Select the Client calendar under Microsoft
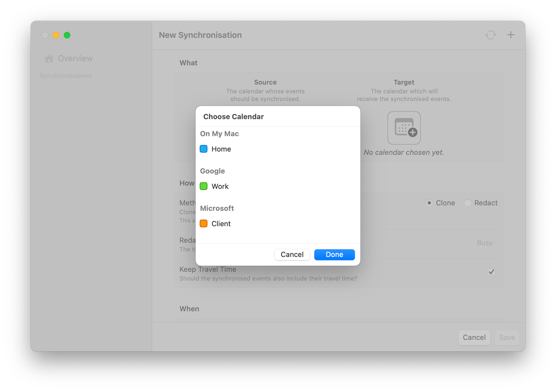 (x=221, y=223)
